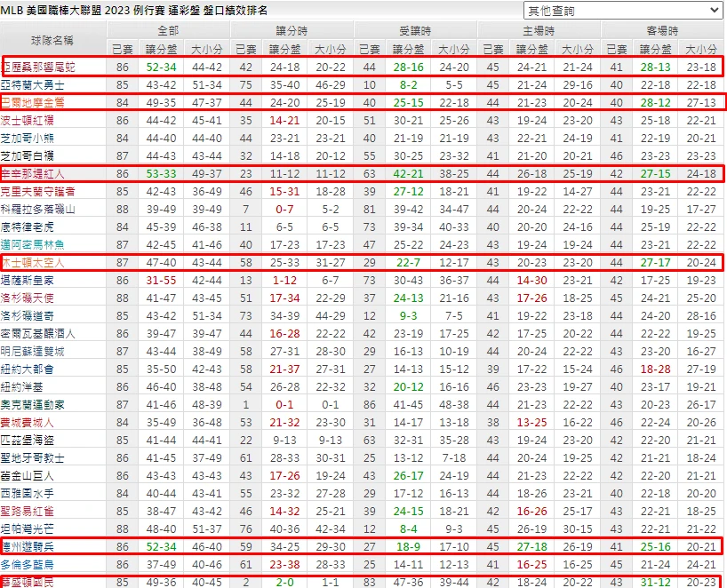
Task: Open 紐約大都會 team link
Action: click(27, 369)
